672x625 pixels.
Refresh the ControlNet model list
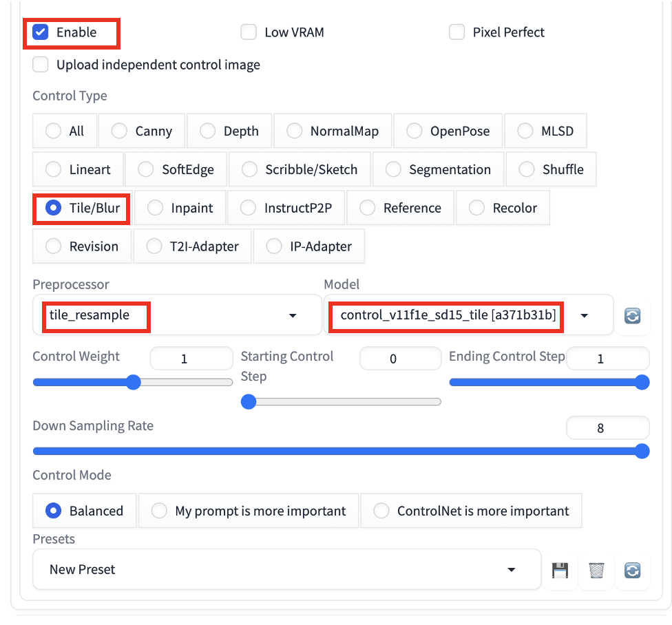tap(632, 316)
